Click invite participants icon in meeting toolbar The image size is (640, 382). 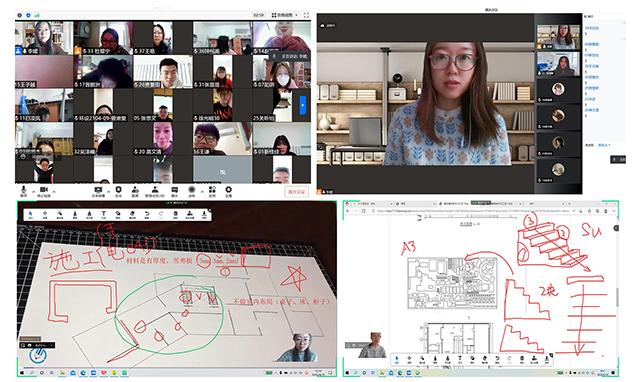[135, 191]
